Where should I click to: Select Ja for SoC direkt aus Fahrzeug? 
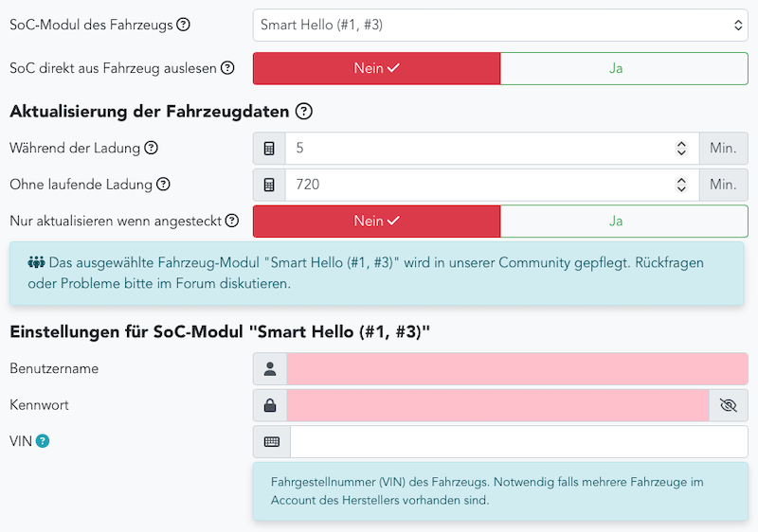(x=616, y=68)
